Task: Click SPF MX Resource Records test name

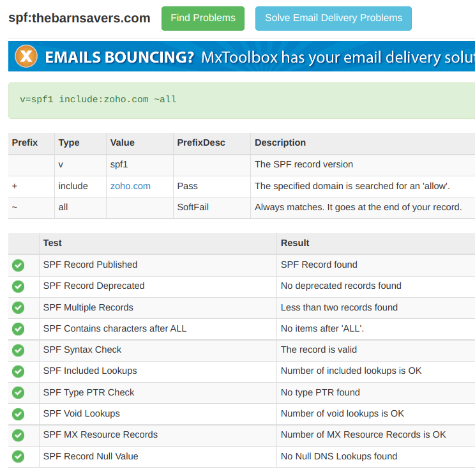Action: 100,434
